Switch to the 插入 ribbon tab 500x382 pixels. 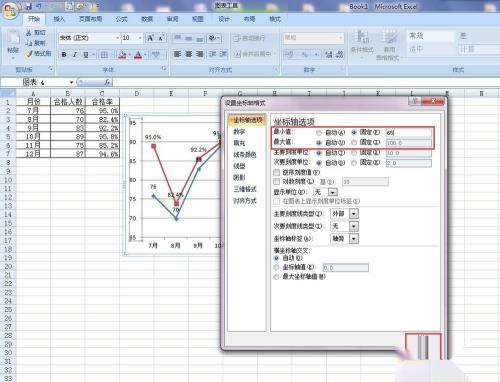[x=59, y=19]
